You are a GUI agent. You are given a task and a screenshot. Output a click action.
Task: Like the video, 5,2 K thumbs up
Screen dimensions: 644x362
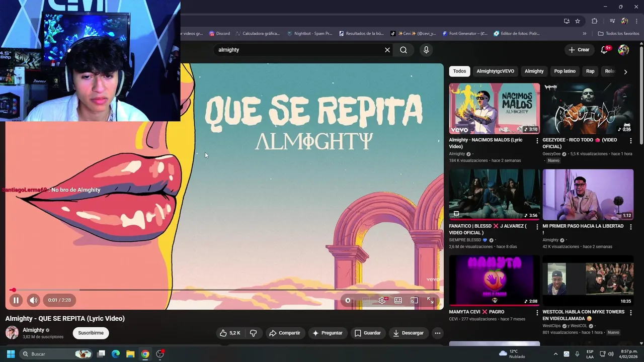(x=229, y=333)
